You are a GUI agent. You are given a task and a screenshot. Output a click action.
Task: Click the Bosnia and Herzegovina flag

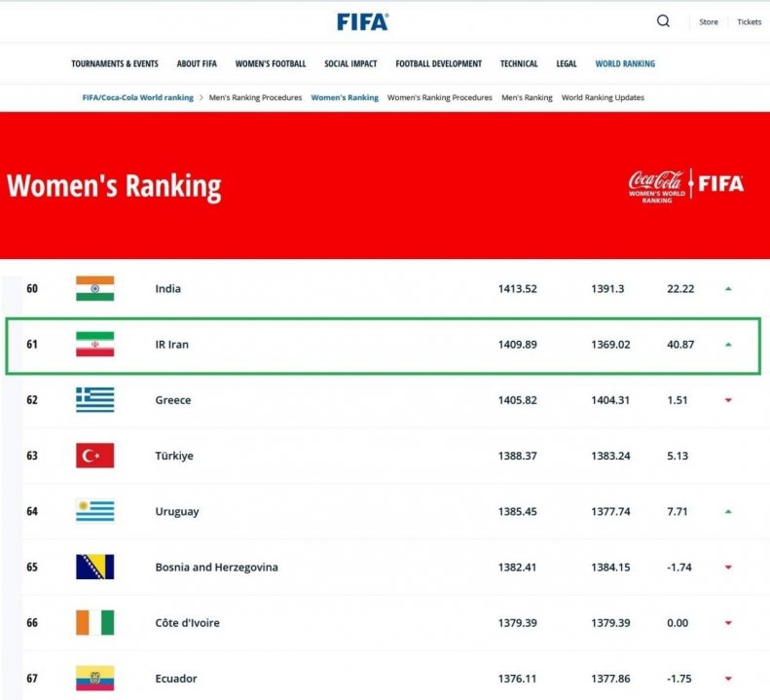[94, 567]
